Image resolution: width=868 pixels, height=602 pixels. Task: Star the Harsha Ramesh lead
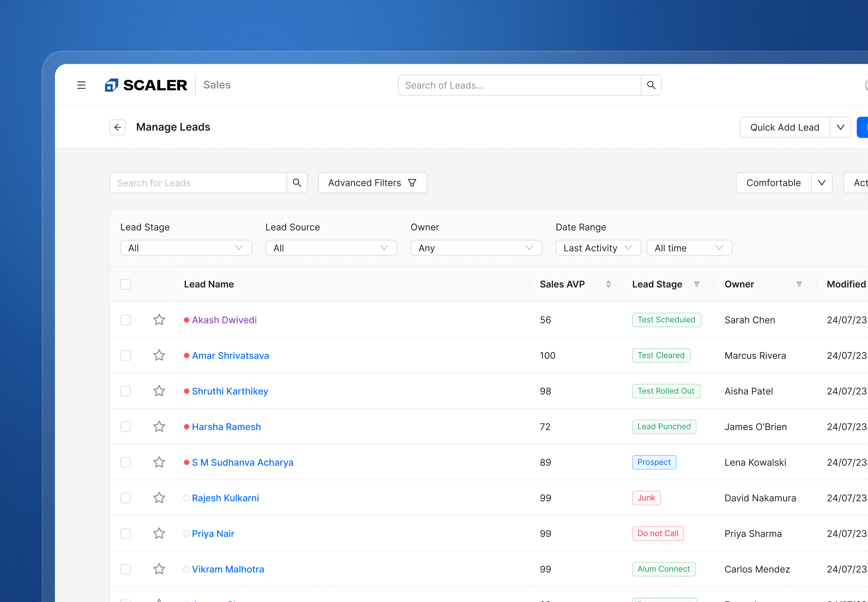click(x=159, y=427)
